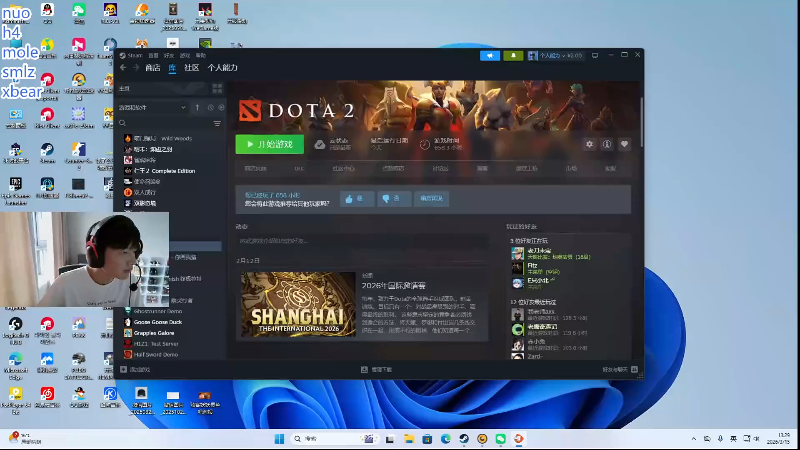This screenshot has width=800, height=450.
Task: Open Dota 2 settings gear icon
Action: [x=589, y=144]
